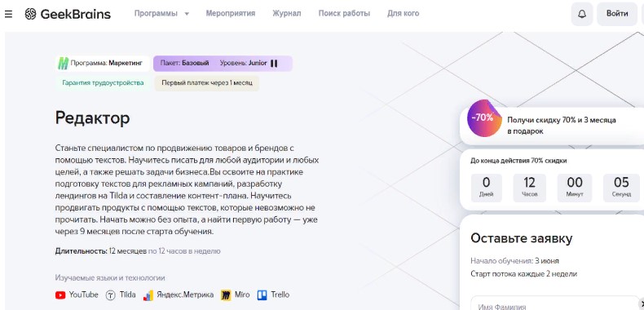Viewport: 644px width, 310px height.
Task: Open the Программы menu
Action: (x=156, y=14)
